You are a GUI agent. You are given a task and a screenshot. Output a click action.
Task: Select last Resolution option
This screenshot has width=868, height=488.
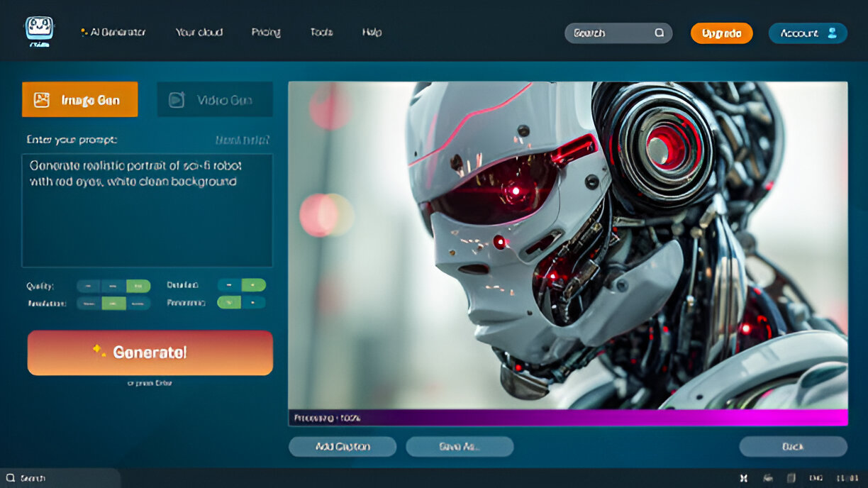pos(138,303)
